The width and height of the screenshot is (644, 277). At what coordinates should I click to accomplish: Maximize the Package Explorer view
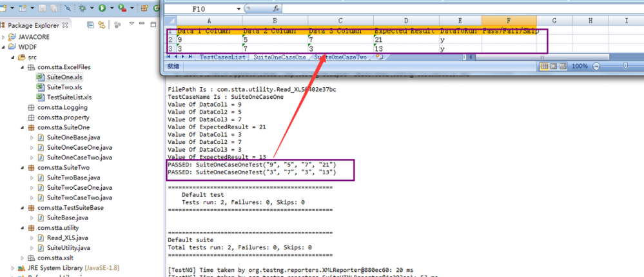click(x=153, y=25)
